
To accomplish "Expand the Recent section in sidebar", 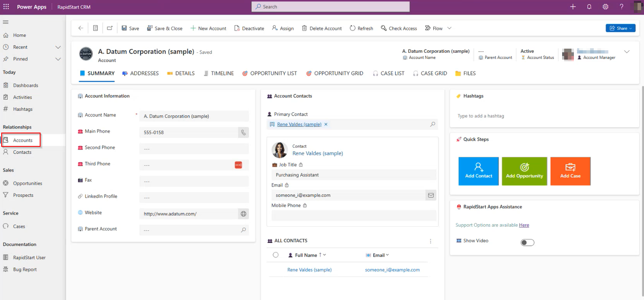I will pyautogui.click(x=58, y=47).
